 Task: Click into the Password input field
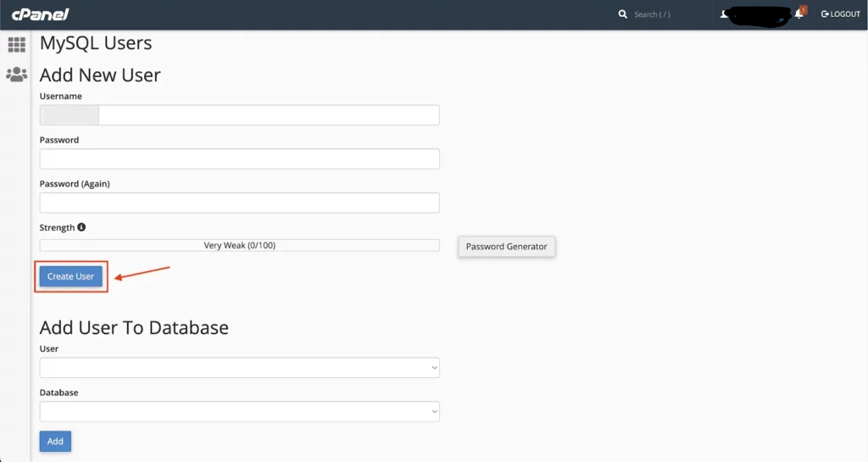[240, 159]
